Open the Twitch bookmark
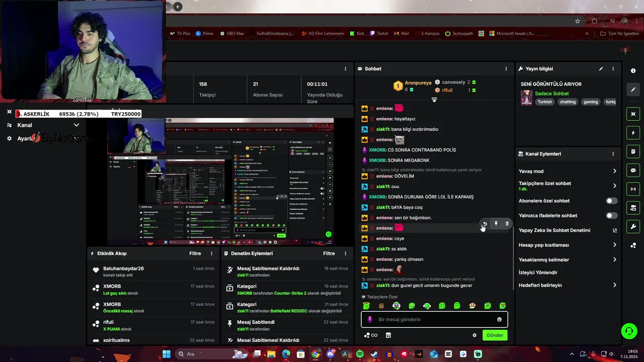 point(379,34)
